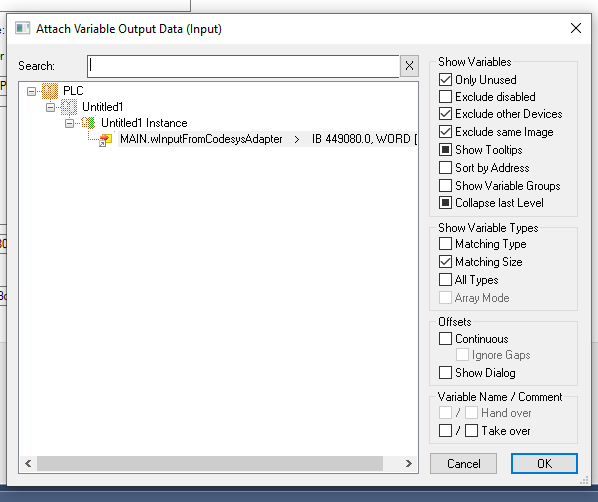Collapse the PLC tree node
Viewport: 598px width, 502px height.
coord(32,91)
